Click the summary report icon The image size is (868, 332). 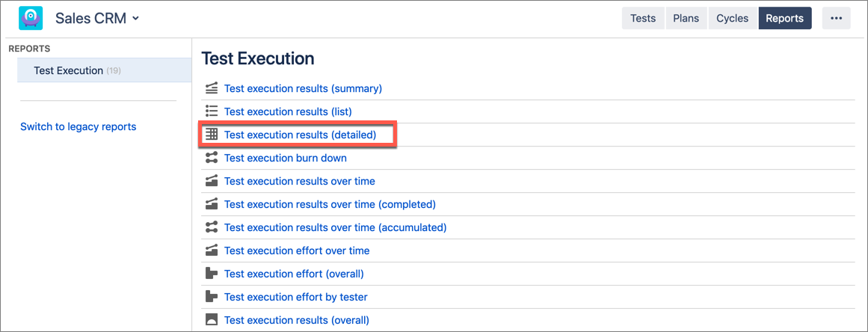[212, 88]
